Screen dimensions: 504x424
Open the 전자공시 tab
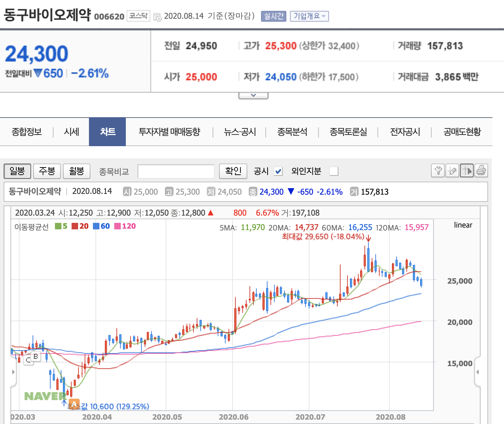coord(405,132)
